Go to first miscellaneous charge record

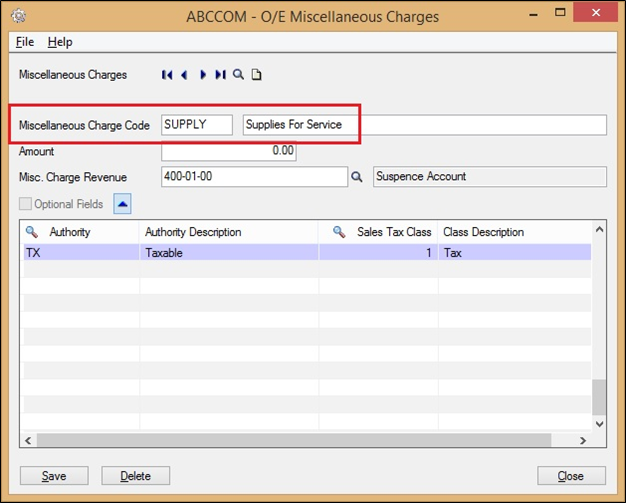point(167,75)
